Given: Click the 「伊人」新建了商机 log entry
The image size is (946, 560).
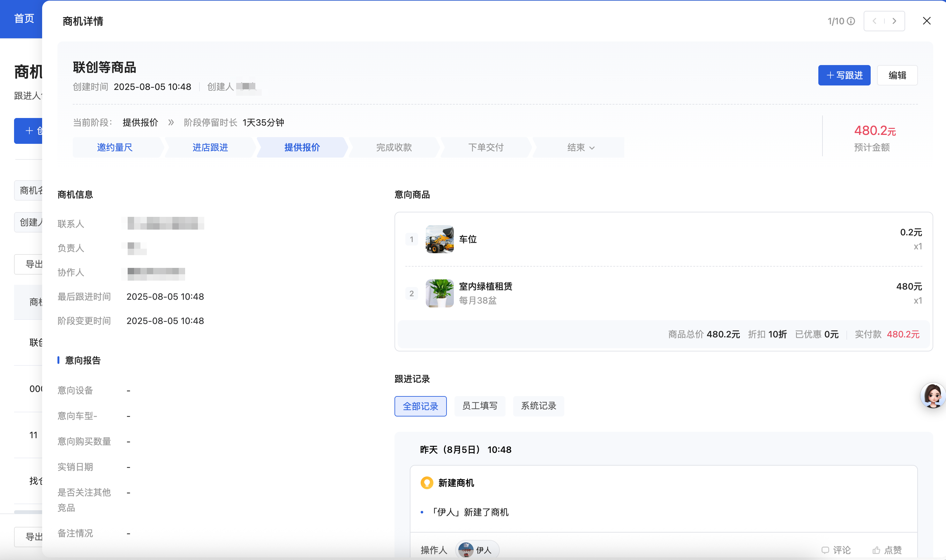Looking at the screenshot, I should tap(469, 512).
